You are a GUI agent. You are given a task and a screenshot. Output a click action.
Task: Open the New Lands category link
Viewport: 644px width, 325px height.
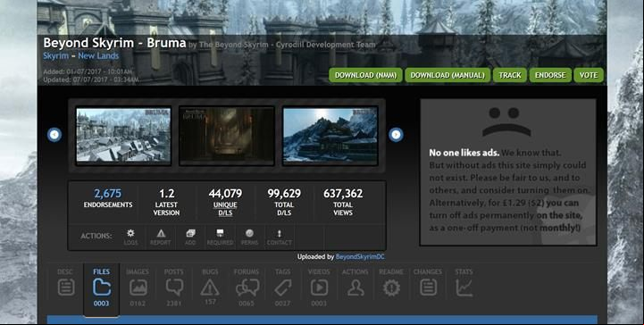[x=98, y=56]
